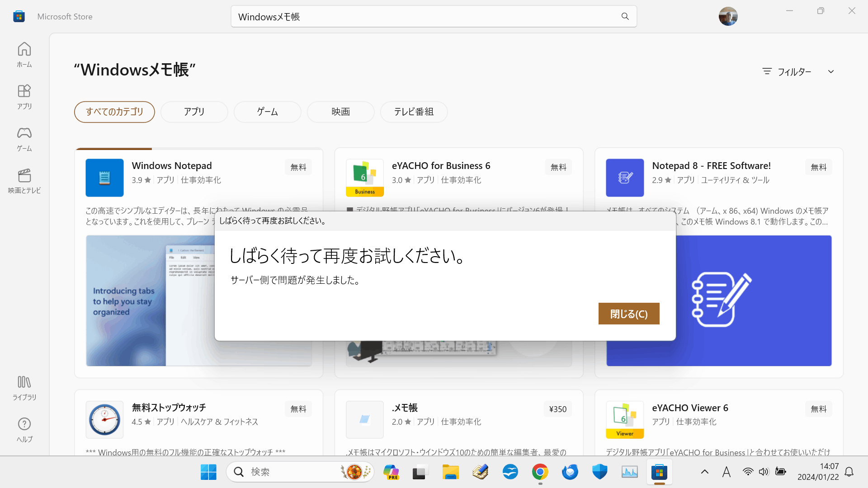The height and width of the screenshot is (488, 868).
Task: Expand the フィルター filter dropdown
Action: point(793,72)
